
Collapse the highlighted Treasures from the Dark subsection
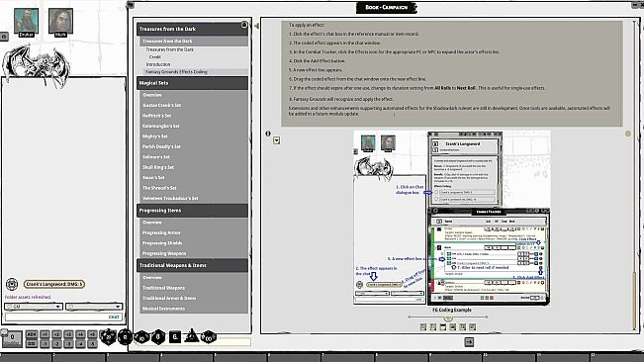click(194, 41)
